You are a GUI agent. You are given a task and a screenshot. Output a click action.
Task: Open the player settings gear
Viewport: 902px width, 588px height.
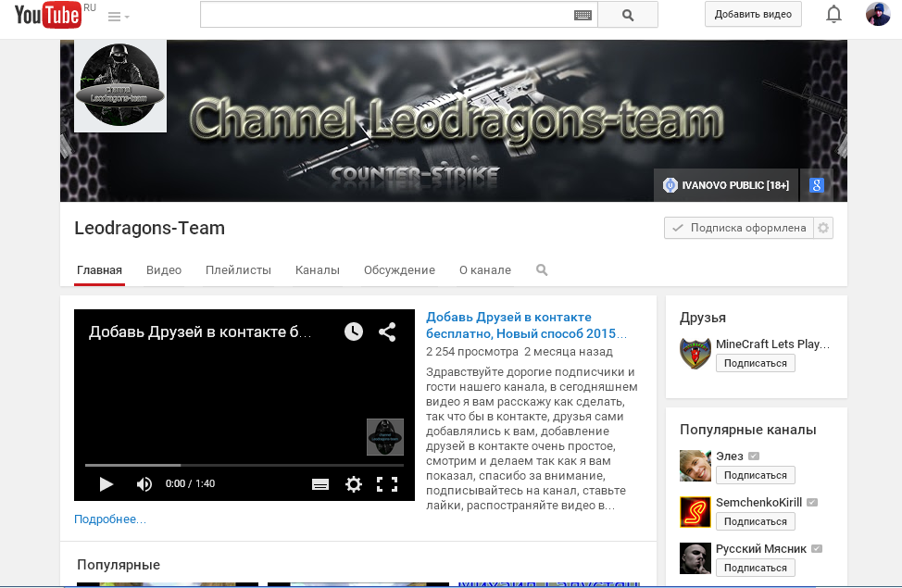point(354,484)
